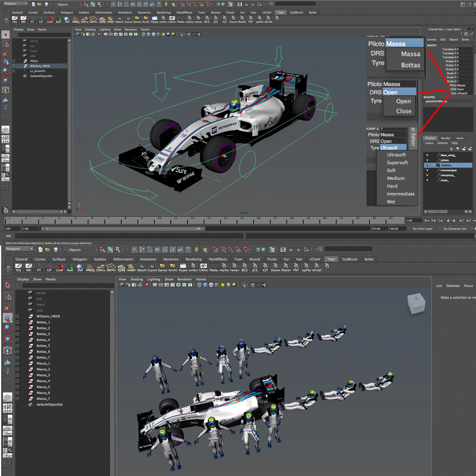Select the arrow Select tool in top toolbox
Viewport: 476px width, 476px height.
coord(6,35)
